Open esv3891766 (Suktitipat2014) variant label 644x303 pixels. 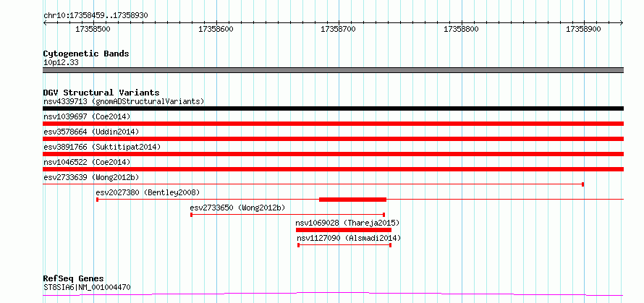point(102,147)
